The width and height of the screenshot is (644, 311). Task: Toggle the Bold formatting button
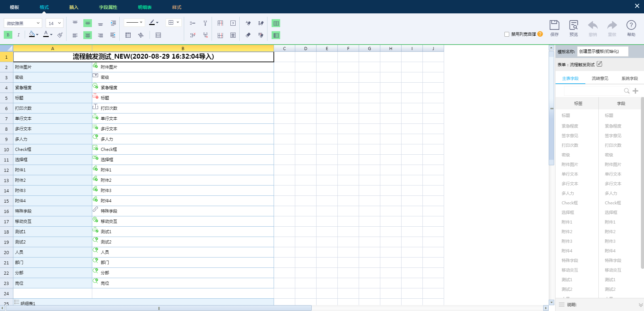8,35
